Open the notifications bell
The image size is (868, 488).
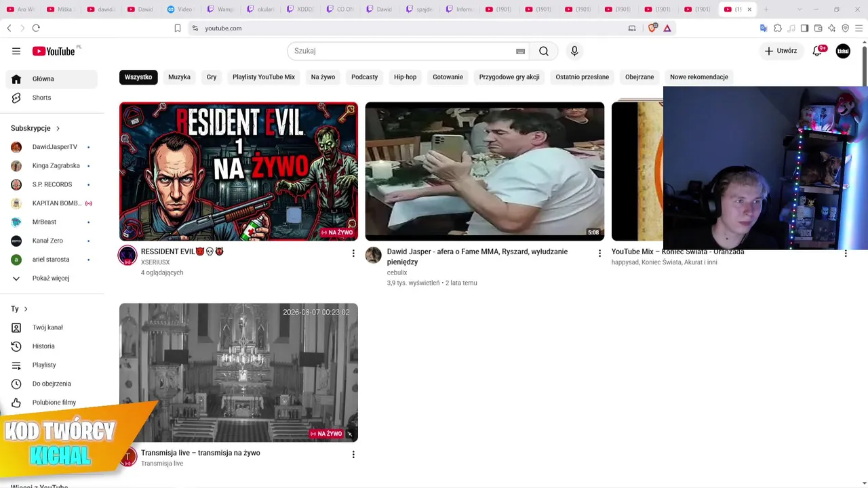click(x=817, y=51)
